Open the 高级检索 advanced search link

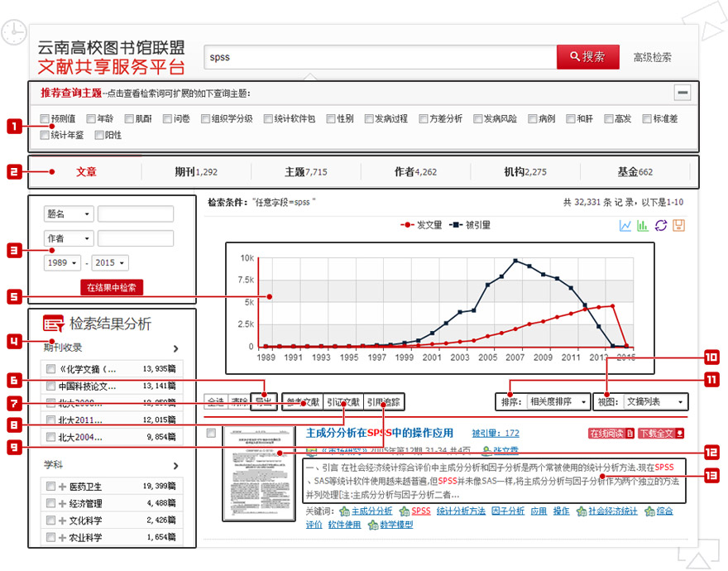(652, 57)
